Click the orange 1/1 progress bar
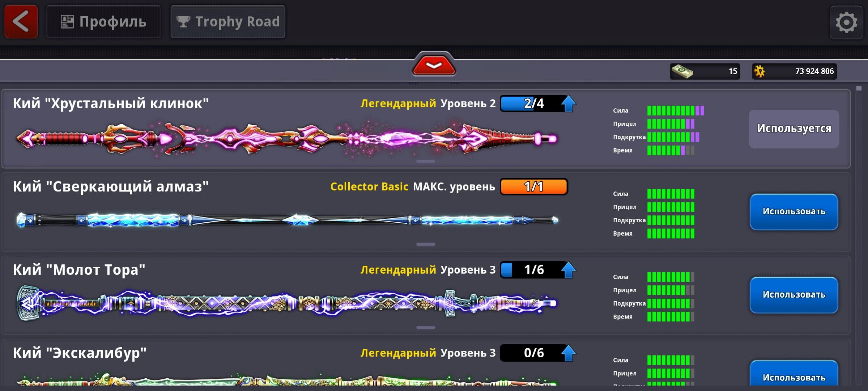Screen dimensions: 868x391 pyautogui.click(x=534, y=187)
